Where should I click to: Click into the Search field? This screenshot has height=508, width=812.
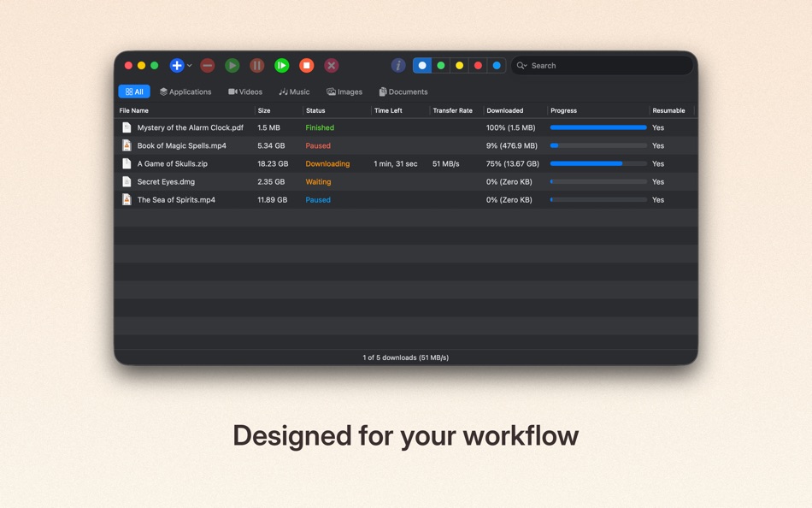tap(602, 65)
